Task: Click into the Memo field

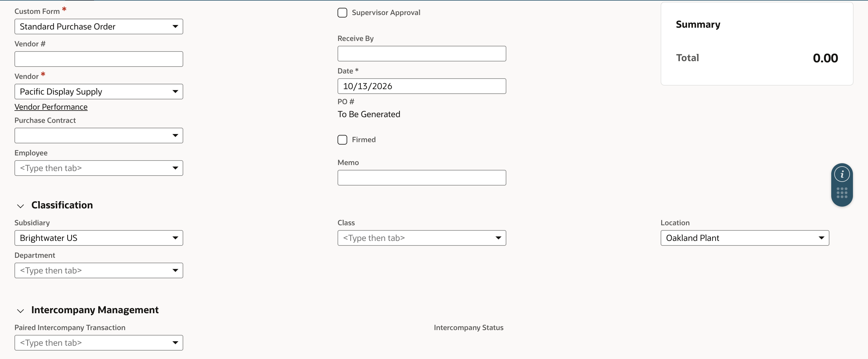Action: 422,178
